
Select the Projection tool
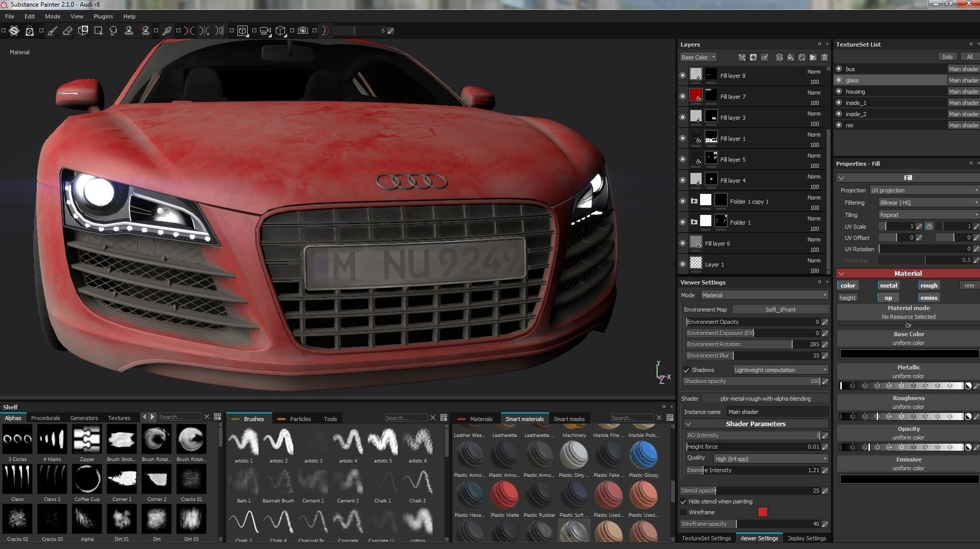point(83,31)
